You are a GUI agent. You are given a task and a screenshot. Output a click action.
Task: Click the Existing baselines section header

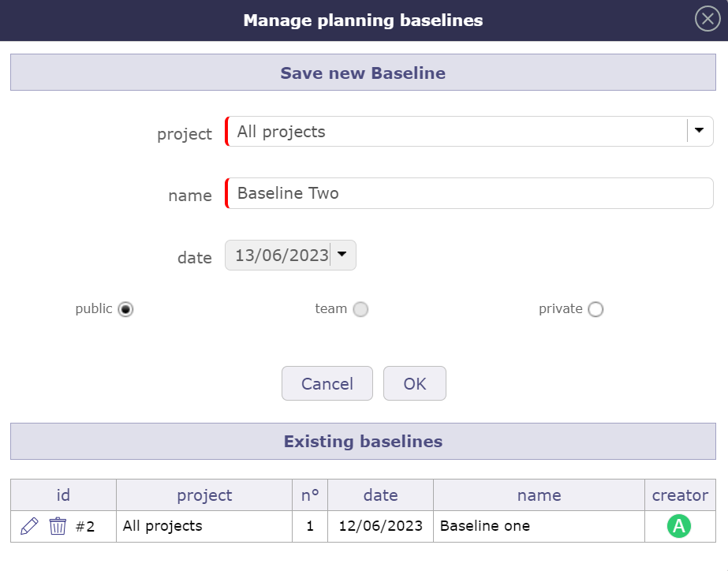(x=363, y=441)
